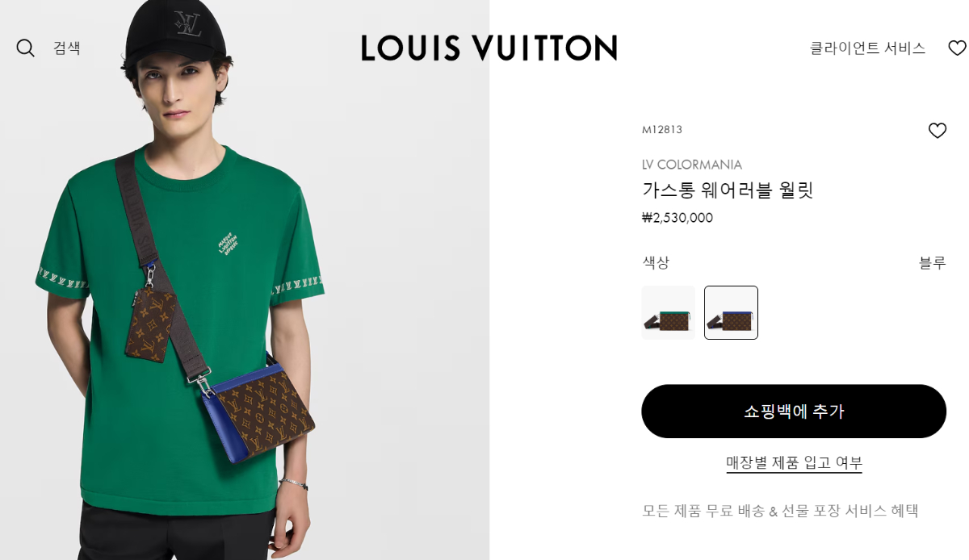Click the product code M12813

(662, 130)
